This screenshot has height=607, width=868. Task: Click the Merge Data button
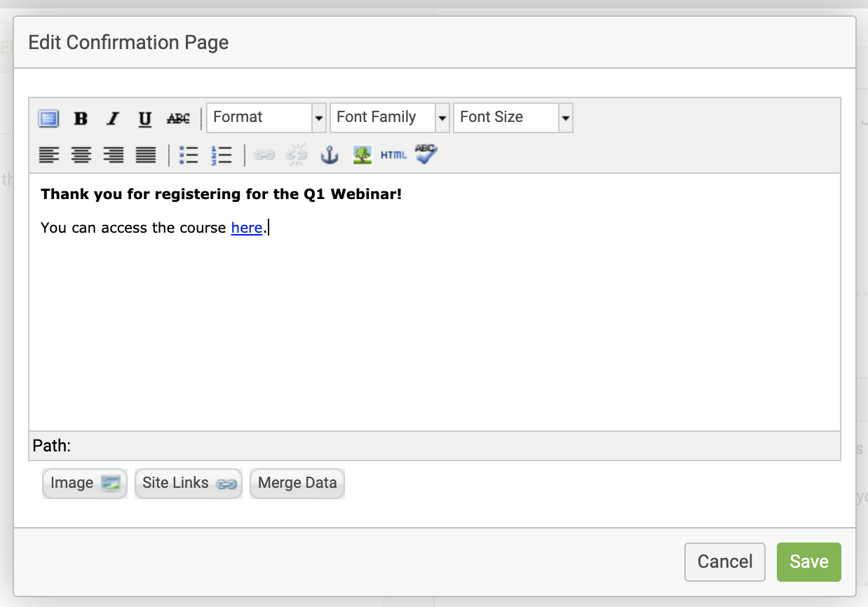(297, 484)
